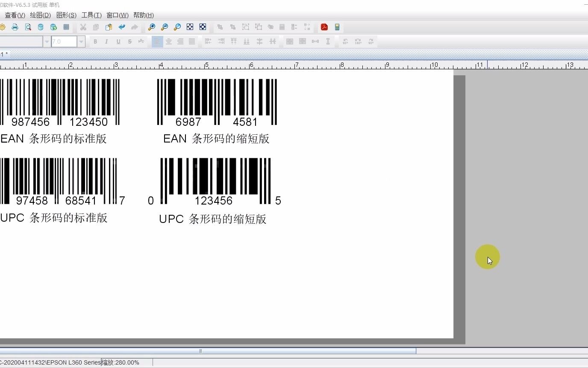Click the horizontal scrollbar thumb
Screen dimensions: 588x368
pyautogui.click(x=208, y=351)
